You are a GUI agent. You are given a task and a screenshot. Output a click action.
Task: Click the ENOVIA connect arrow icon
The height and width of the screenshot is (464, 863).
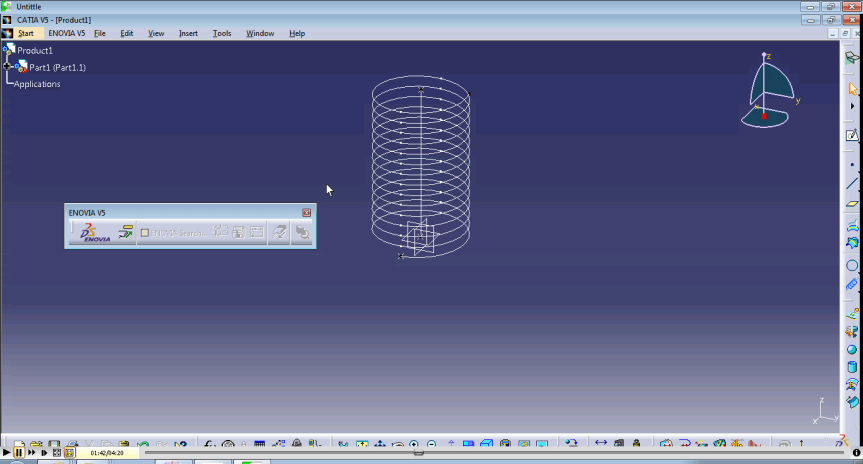point(125,232)
